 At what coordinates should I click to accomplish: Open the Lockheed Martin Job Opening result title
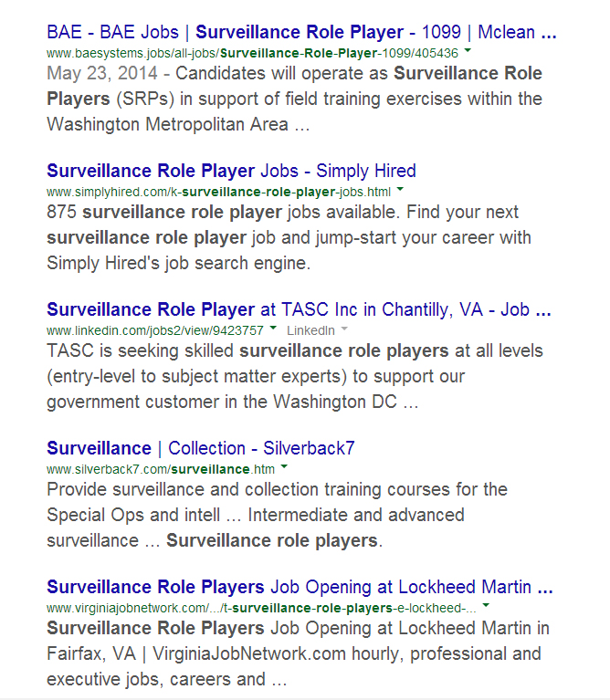pyautogui.click(x=300, y=587)
